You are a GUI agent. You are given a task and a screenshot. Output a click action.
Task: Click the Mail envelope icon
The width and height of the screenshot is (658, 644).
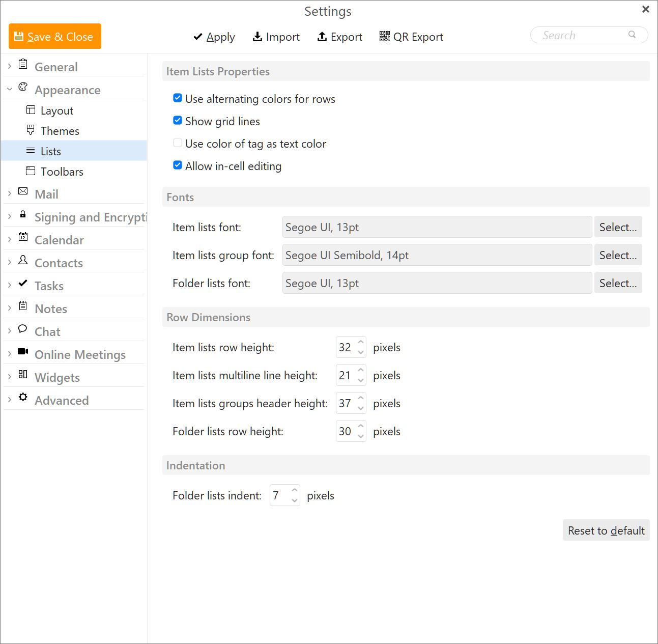point(23,191)
